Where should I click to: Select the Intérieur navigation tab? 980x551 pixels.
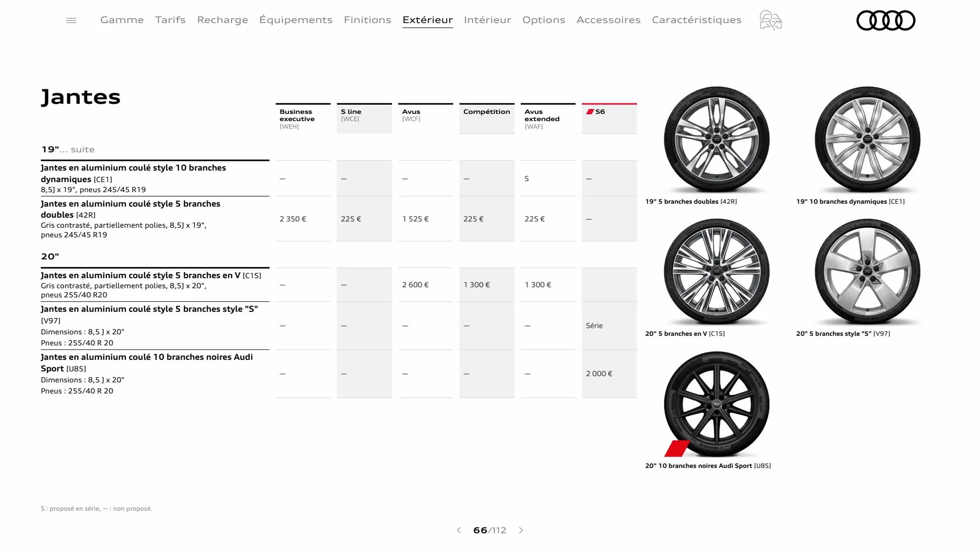click(x=487, y=20)
